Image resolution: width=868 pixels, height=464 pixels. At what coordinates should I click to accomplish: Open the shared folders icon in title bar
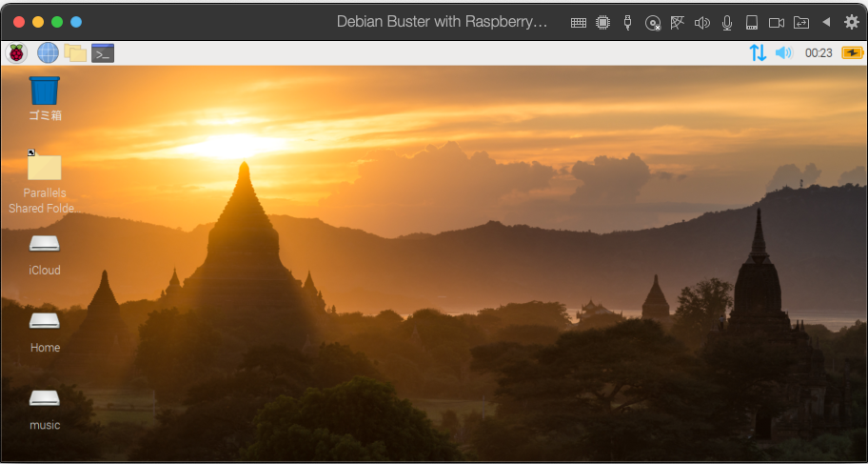(x=801, y=23)
